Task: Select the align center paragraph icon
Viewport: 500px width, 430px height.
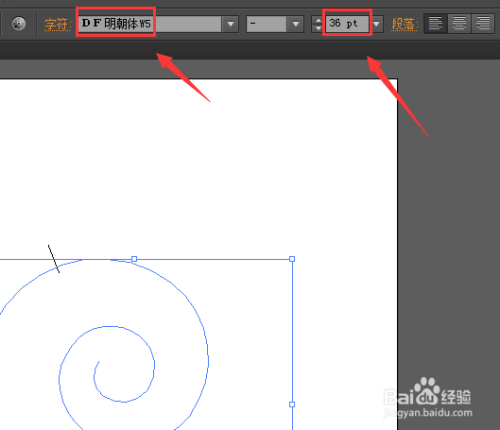Action: [459, 24]
